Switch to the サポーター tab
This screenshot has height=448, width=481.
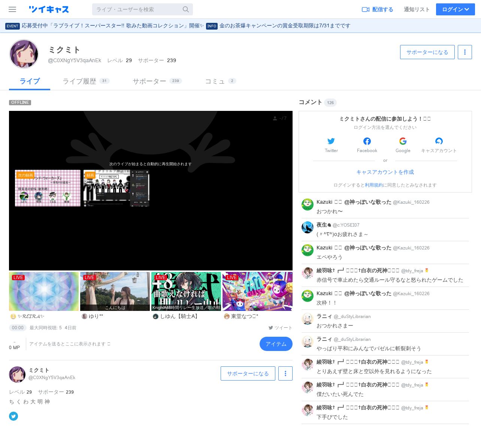point(157,81)
